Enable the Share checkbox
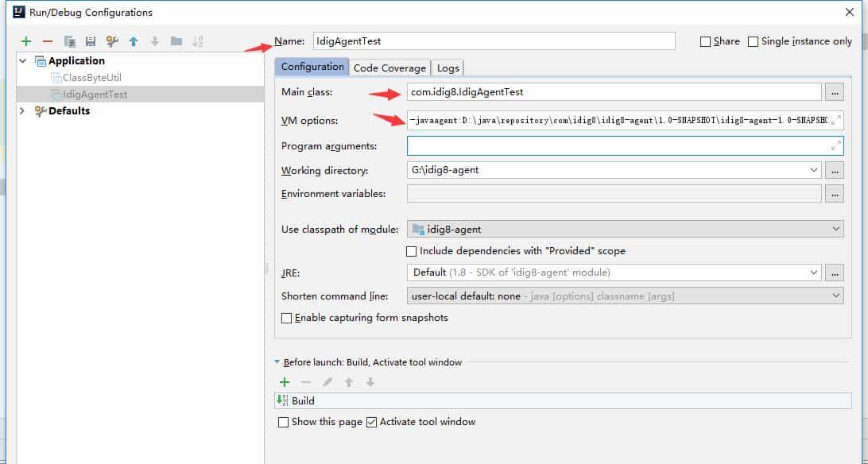868x464 pixels. pyautogui.click(x=705, y=41)
